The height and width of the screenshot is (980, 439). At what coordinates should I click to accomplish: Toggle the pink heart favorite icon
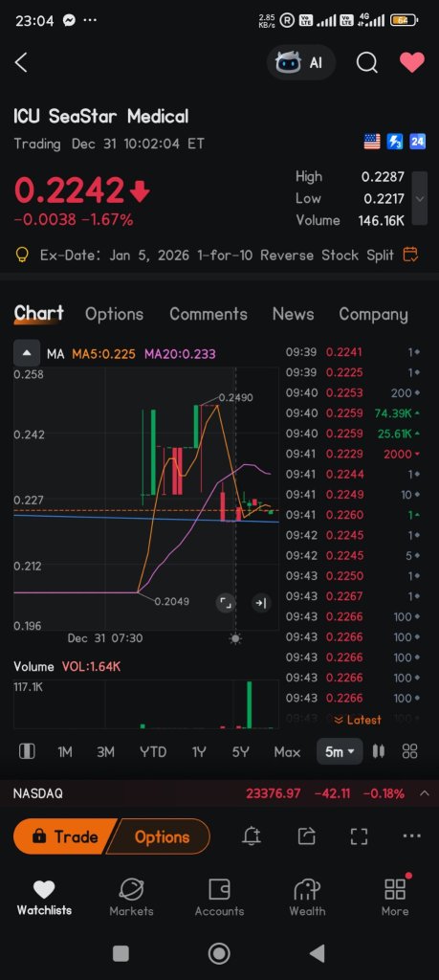coord(412,62)
